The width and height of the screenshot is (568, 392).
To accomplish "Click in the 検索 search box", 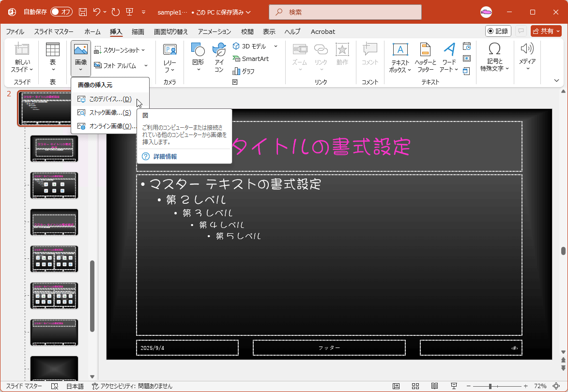I will [x=345, y=12].
